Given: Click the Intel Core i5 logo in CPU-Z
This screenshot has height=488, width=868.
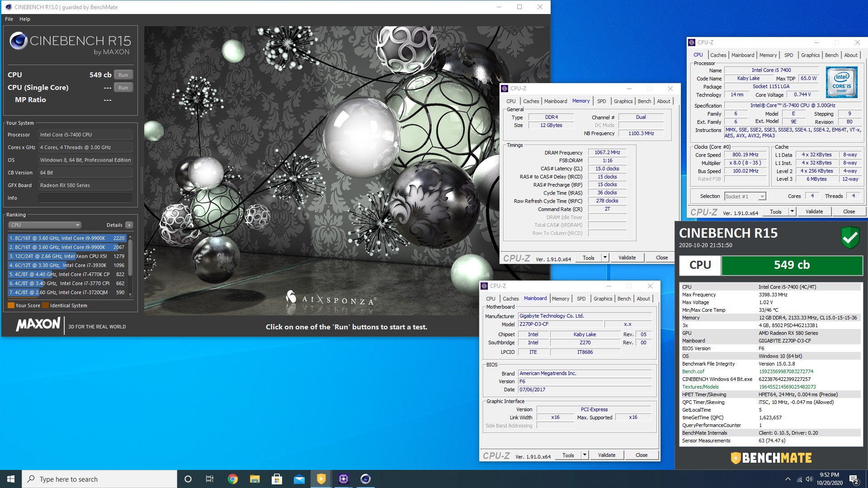Looking at the screenshot, I should point(841,82).
